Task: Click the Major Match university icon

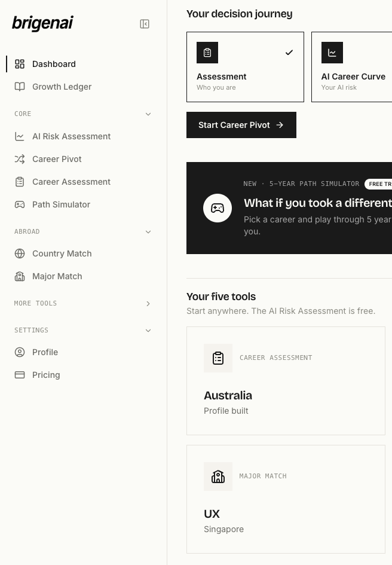Action: [20, 276]
